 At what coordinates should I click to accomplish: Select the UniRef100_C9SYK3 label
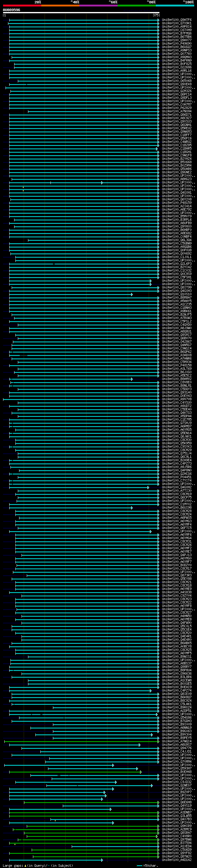coord(177,446)
